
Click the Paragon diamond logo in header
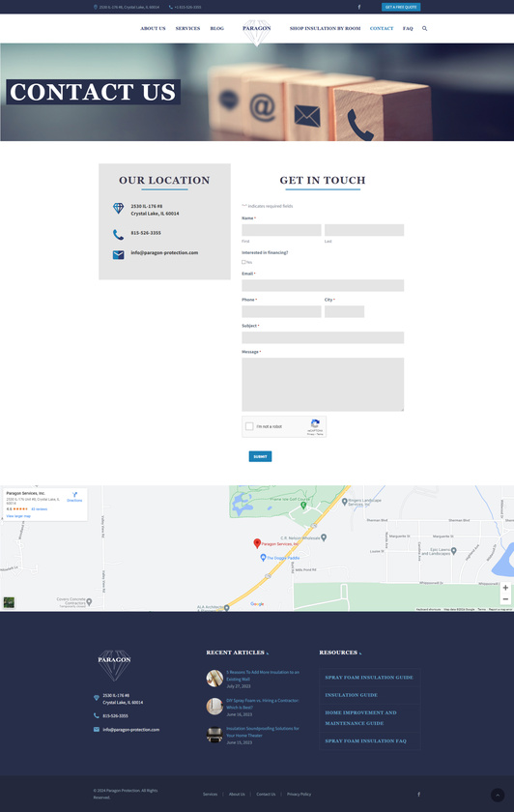[257, 32]
